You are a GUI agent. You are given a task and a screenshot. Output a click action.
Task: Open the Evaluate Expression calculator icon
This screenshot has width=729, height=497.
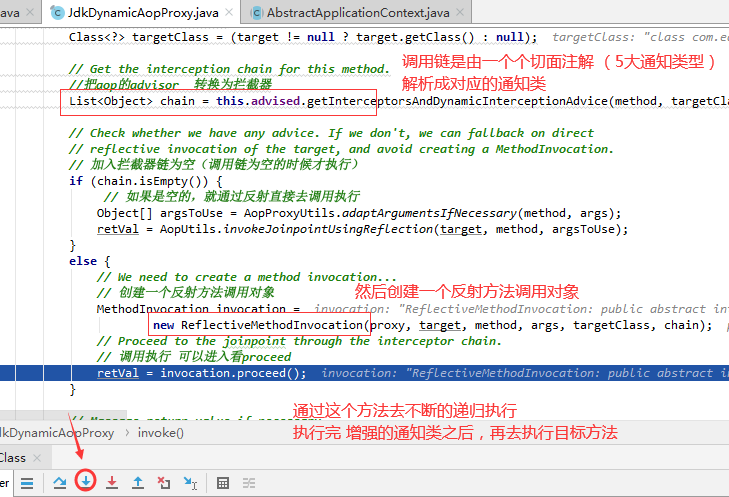pos(223,483)
